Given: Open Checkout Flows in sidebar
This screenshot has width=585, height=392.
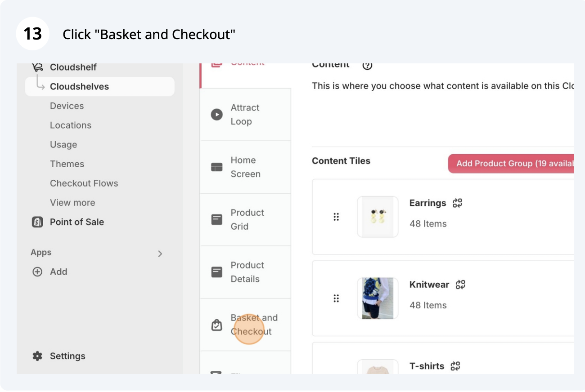Looking at the screenshot, I should click(x=84, y=183).
